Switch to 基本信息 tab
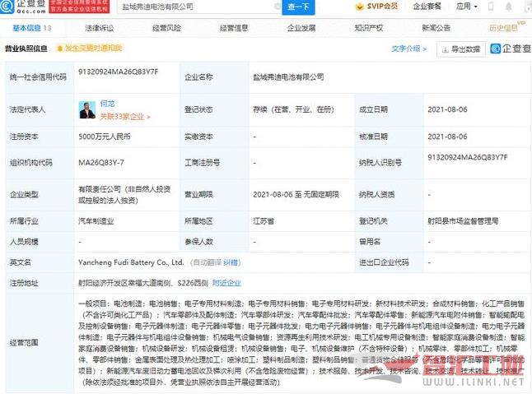The image size is (532, 394). [31, 28]
